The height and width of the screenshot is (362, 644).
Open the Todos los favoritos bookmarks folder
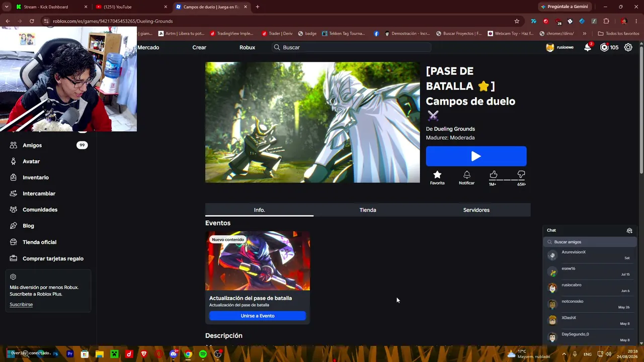click(619, 34)
